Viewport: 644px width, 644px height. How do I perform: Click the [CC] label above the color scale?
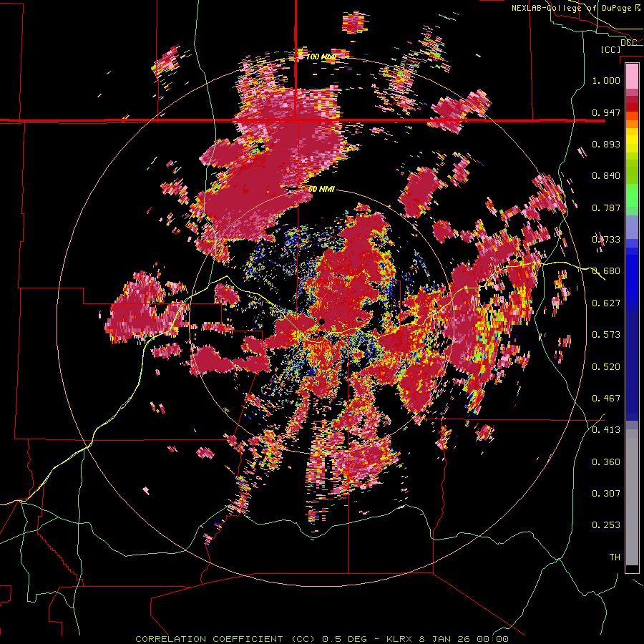tap(610, 49)
